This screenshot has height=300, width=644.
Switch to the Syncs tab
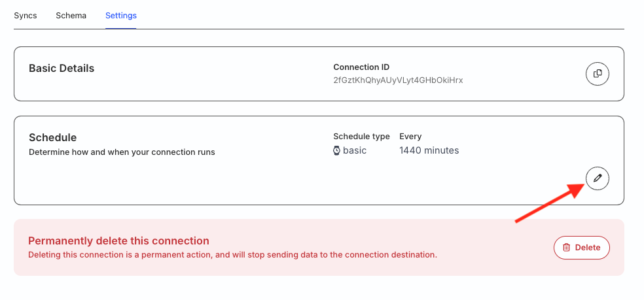(26, 16)
